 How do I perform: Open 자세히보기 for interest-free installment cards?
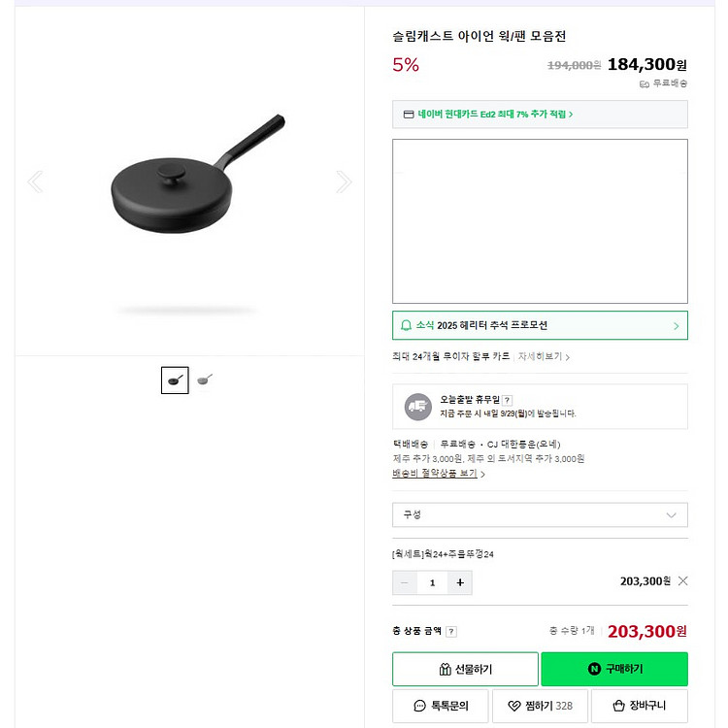(x=544, y=356)
